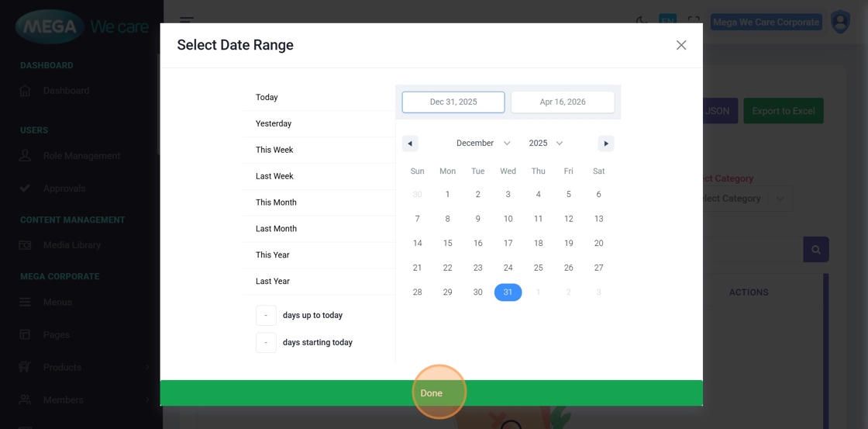Switch language using EN flag icon

667,21
